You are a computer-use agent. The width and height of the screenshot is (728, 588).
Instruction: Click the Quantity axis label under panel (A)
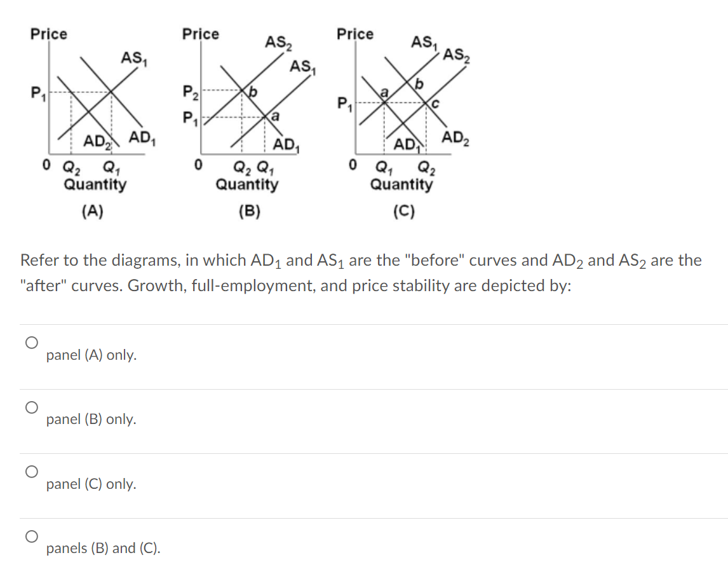click(96, 184)
